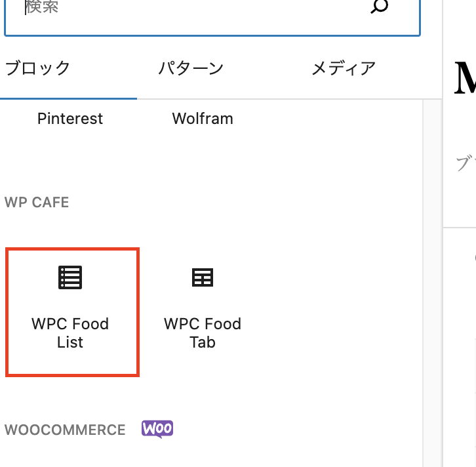Click the WOOCOMMERCE category heading

(65, 430)
